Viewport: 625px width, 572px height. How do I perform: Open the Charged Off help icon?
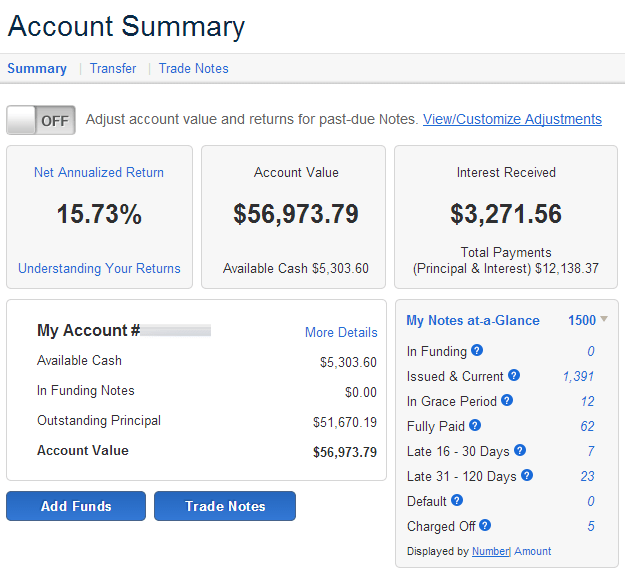[485, 526]
